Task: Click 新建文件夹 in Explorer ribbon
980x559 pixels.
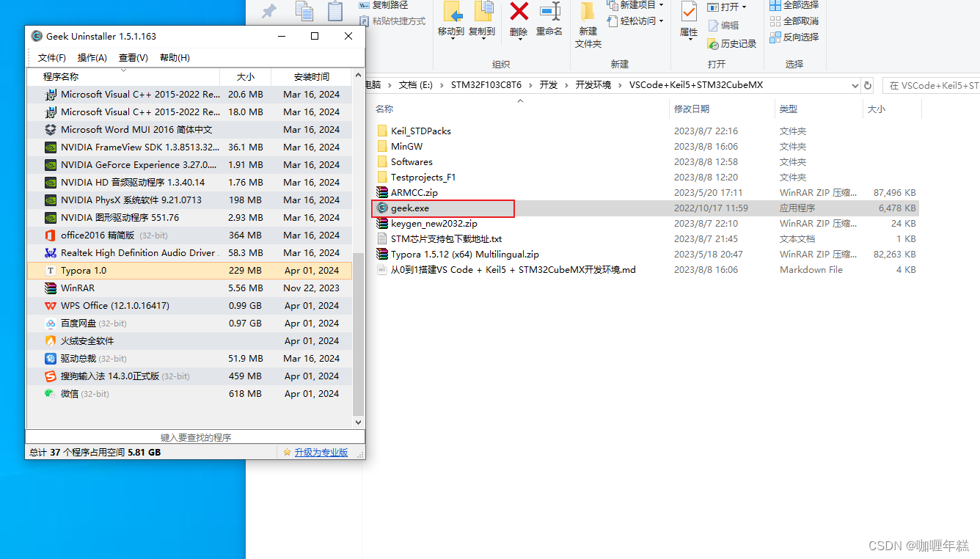Action: (x=588, y=25)
